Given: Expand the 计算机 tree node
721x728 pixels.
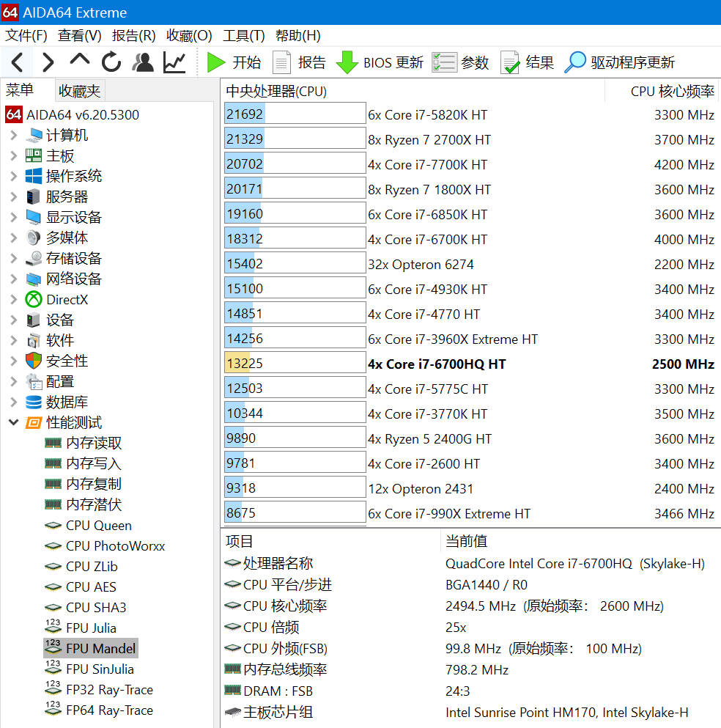Looking at the screenshot, I should tap(13, 135).
